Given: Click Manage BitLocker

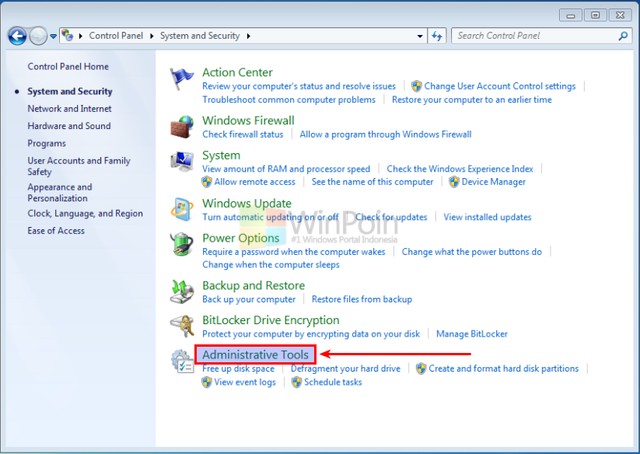Looking at the screenshot, I should point(472,334).
